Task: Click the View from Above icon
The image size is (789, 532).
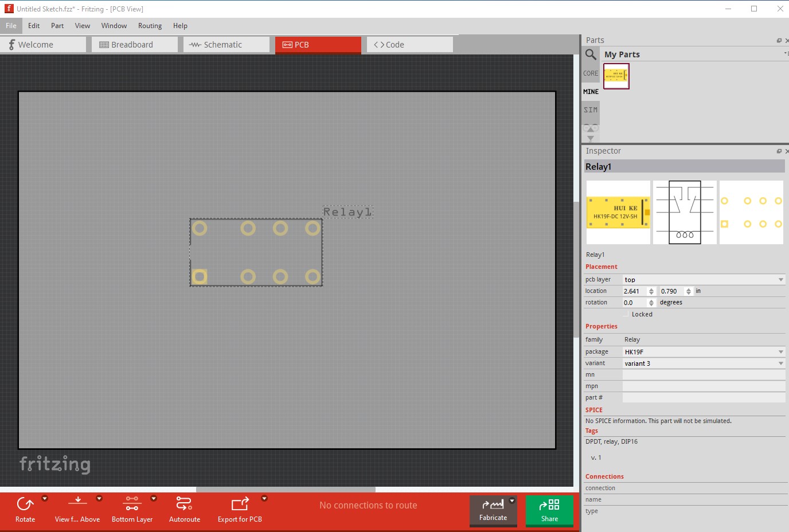Action: [x=78, y=502]
